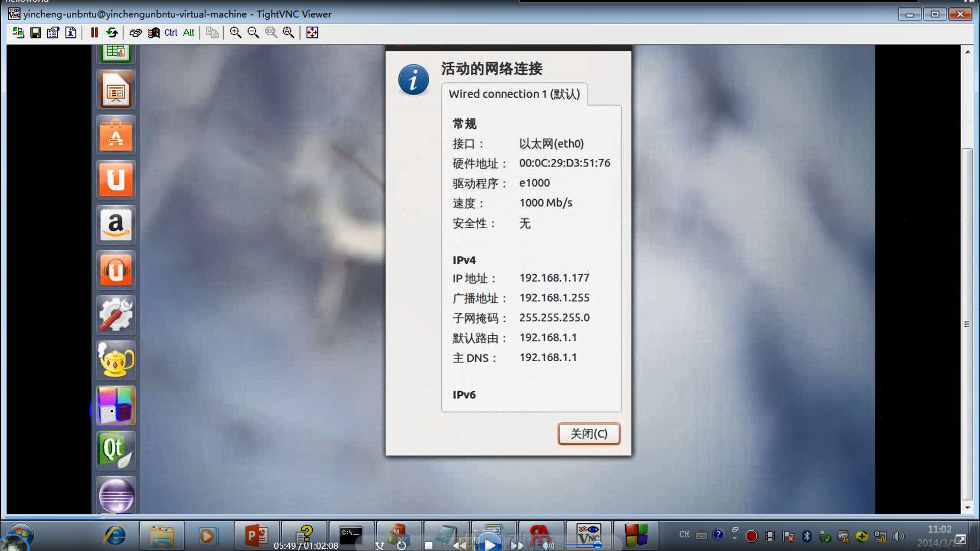
Task: Open Ubuntu Software Center in the launcher
Action: tap(116, 135)
